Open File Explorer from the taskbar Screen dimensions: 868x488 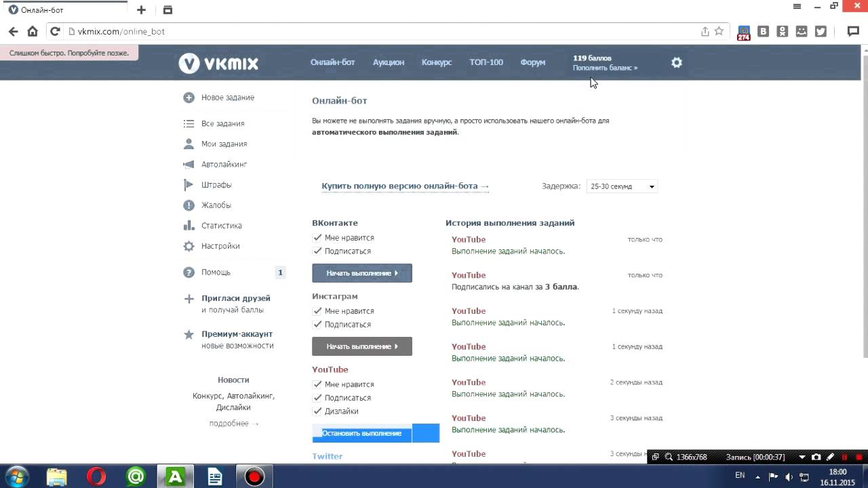57,476
